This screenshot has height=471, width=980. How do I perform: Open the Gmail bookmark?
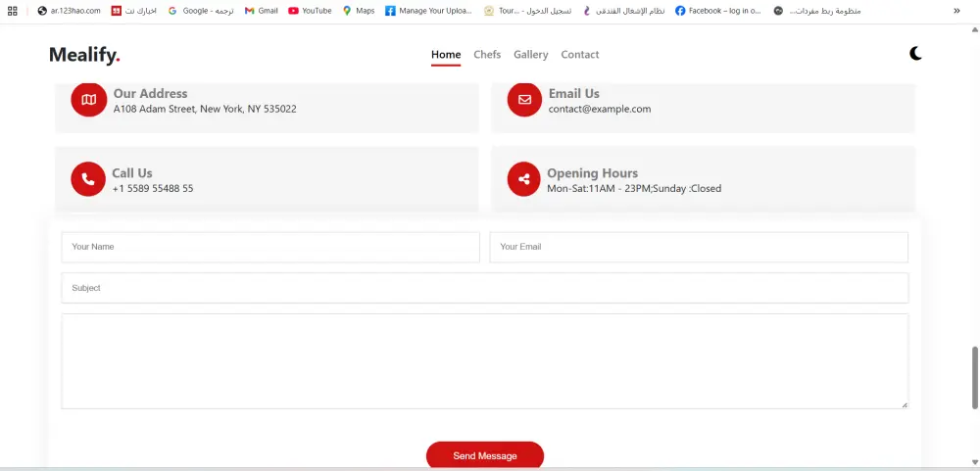point(262,11)
